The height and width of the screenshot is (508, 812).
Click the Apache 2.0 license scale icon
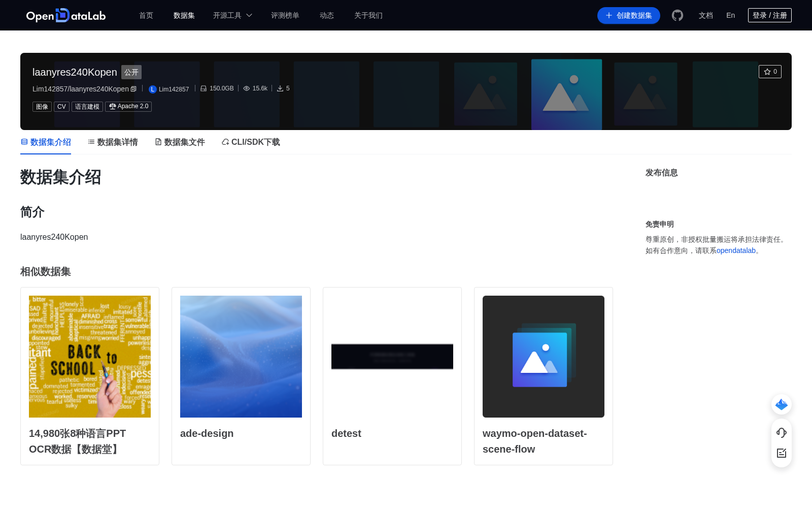pyautogui.click(x=113, y=107)
